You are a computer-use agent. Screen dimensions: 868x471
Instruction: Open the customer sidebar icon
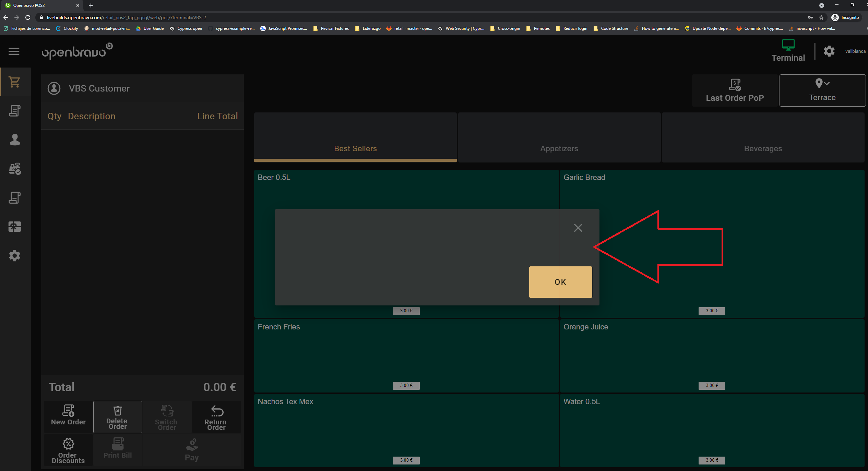15,140
